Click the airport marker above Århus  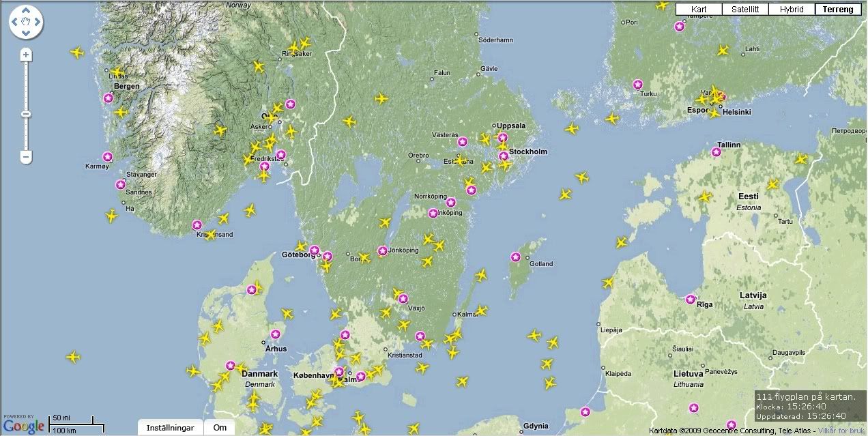[275, 334]
